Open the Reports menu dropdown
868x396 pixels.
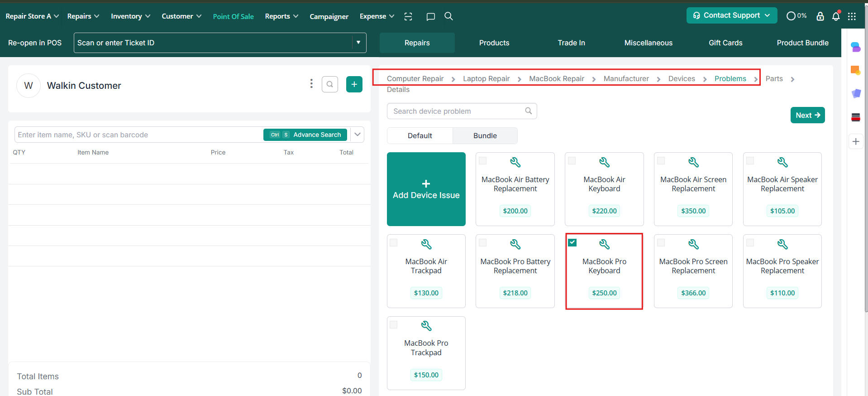coord(281,16)
